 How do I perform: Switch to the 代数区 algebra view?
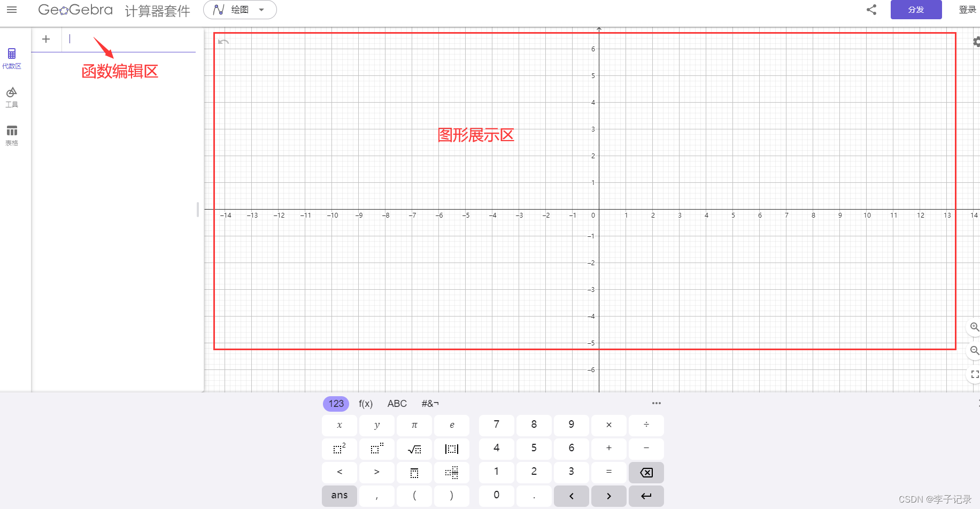pyautogui.click(x=12, y=59)
